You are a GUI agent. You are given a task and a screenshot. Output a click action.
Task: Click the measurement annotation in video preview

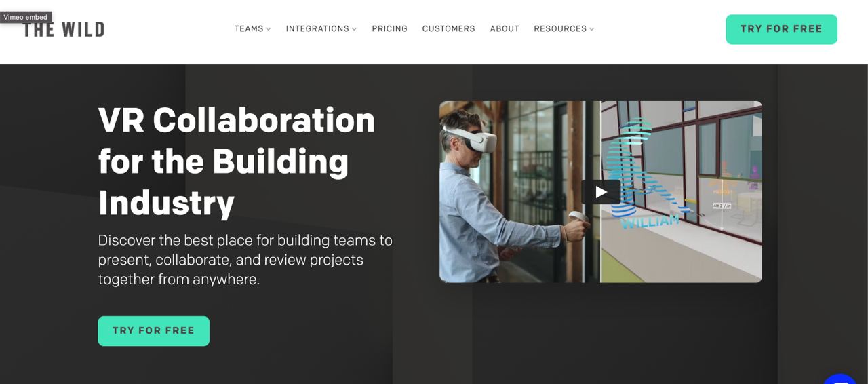721,204
